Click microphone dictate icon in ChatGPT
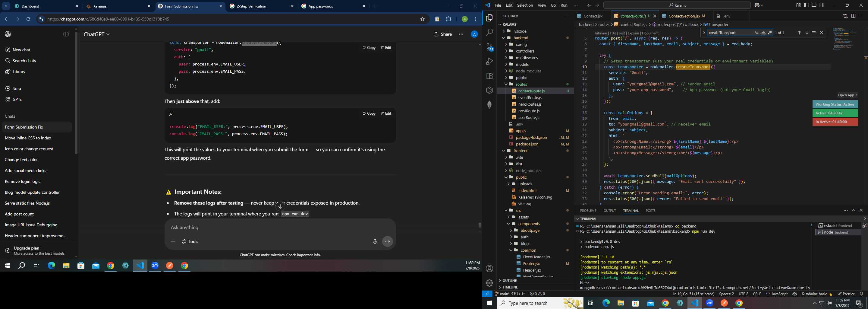The image size is (868, 309). [375, 241]
